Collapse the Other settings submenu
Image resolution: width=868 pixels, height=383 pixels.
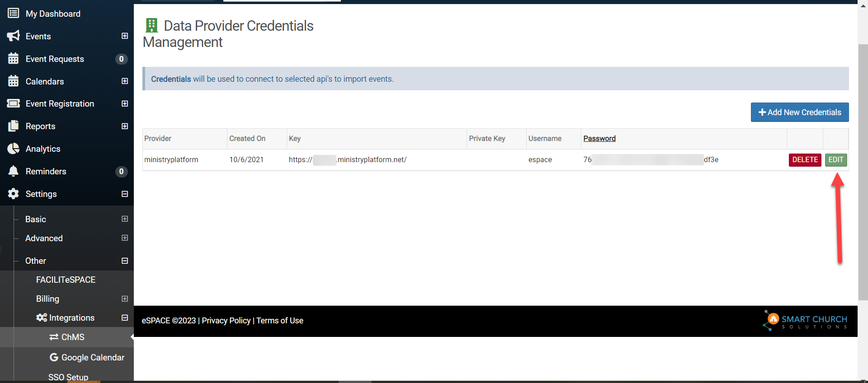pyautogui.click(x=125, y=261)
